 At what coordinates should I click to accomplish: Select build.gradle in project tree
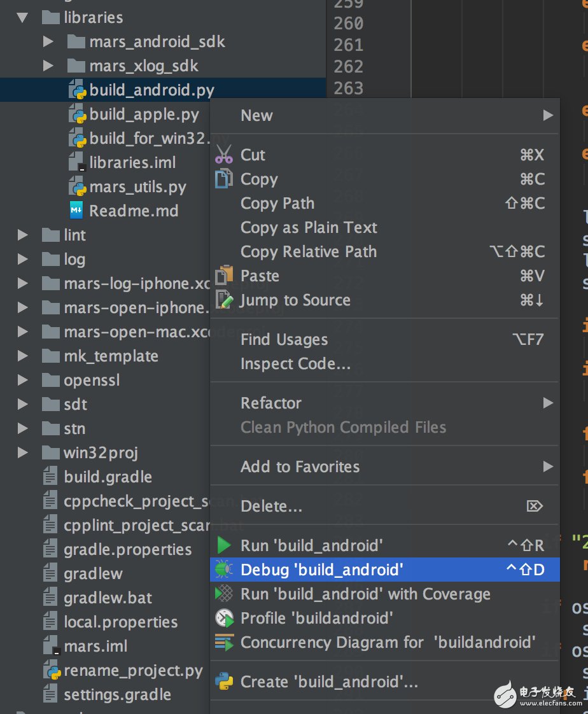click(x=108, y=477)
